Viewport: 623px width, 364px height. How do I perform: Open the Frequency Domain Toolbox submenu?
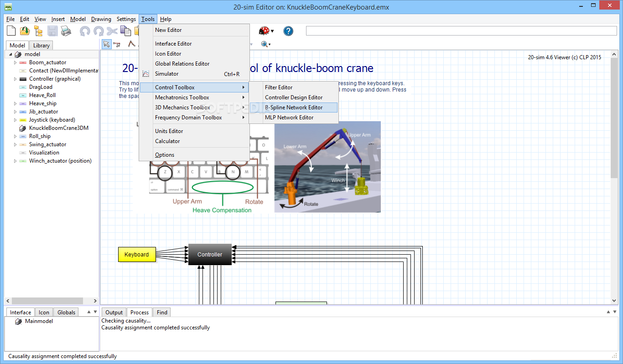coord(194,118)
